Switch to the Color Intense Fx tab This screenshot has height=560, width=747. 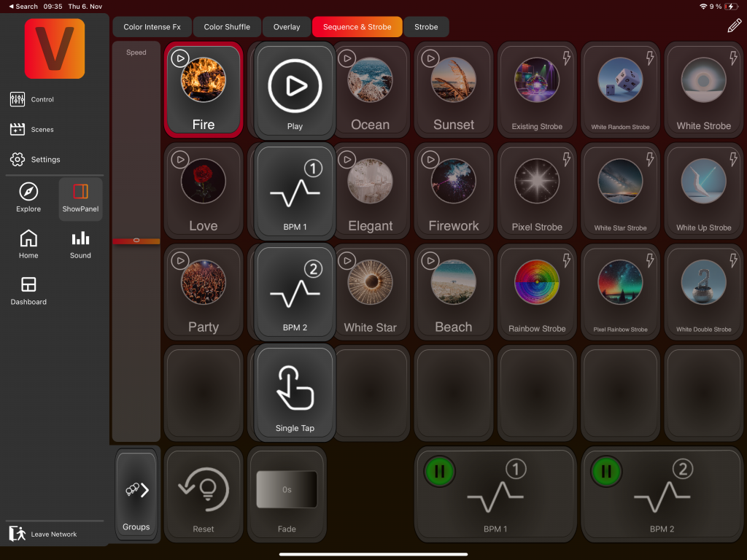tap(152, 27)
